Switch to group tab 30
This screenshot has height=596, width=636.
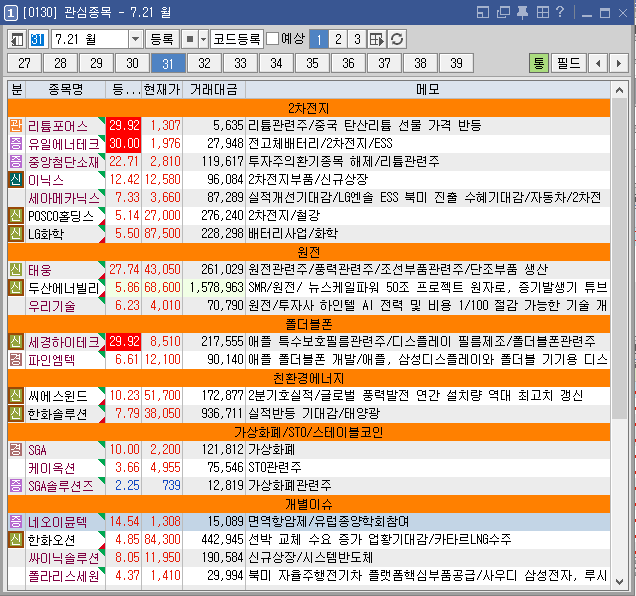132,63
